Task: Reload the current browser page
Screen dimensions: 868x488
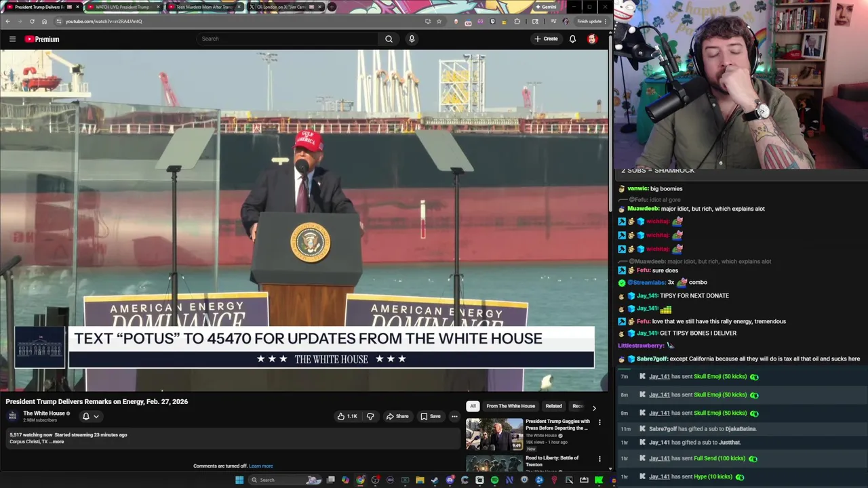Action: click(32, 21)
